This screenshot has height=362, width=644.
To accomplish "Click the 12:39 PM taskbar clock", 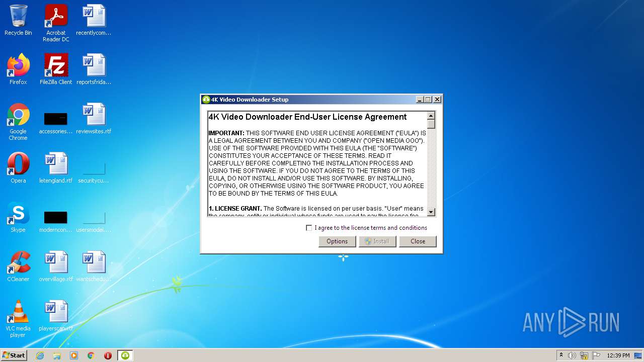I will (618, 355).
